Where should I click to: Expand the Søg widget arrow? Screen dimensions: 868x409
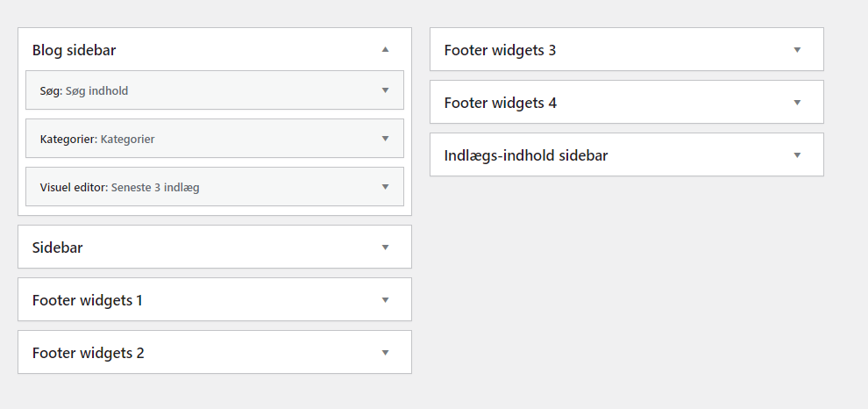[385, 90]
